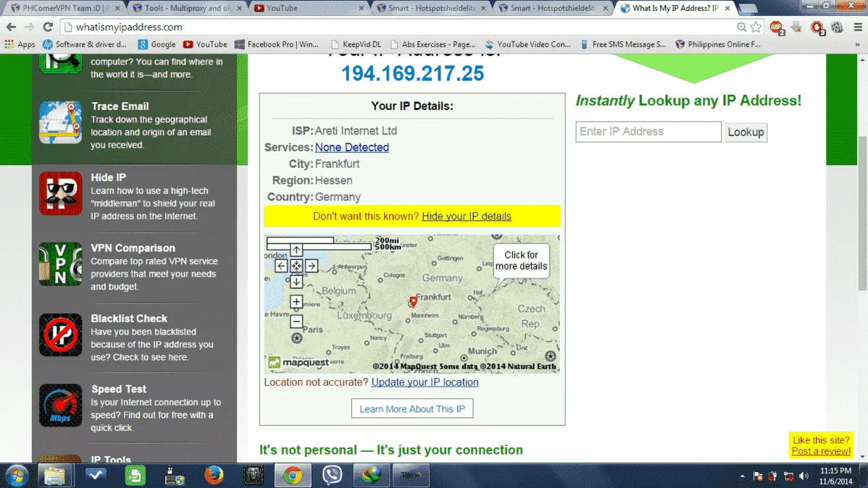Expand hidden bookmarks with chevron
Image resolution: width=868 pixels, height=488 pixels.
coord(857,44)
